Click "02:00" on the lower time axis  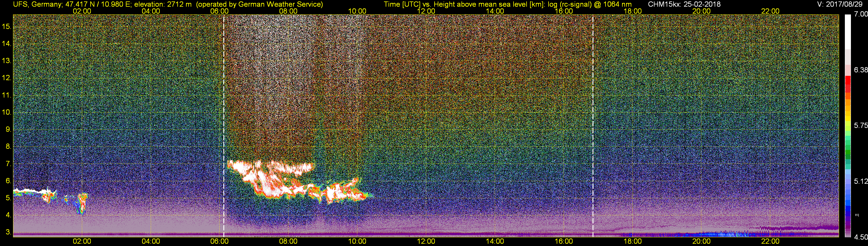[82, 241]
